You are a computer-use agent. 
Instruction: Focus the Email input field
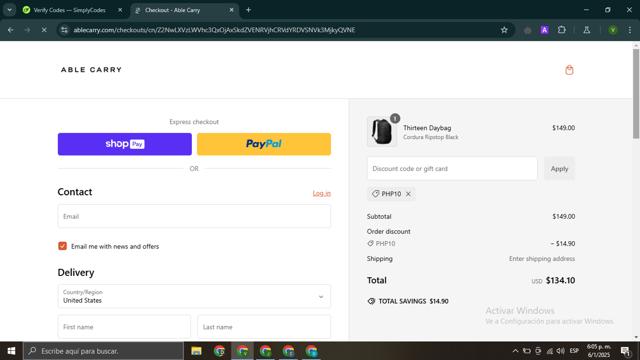click(x=194, y=216)
